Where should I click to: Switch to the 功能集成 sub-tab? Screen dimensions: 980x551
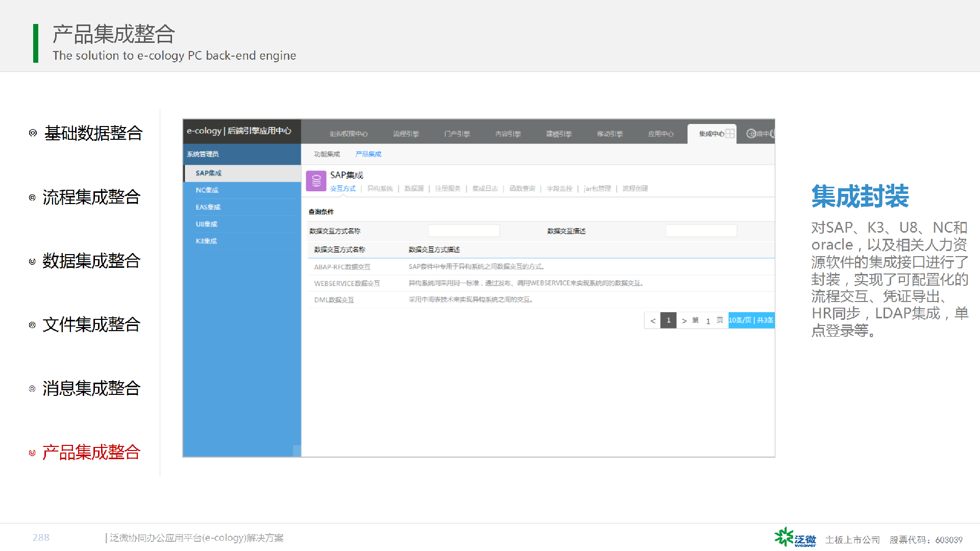coord(327,154)
